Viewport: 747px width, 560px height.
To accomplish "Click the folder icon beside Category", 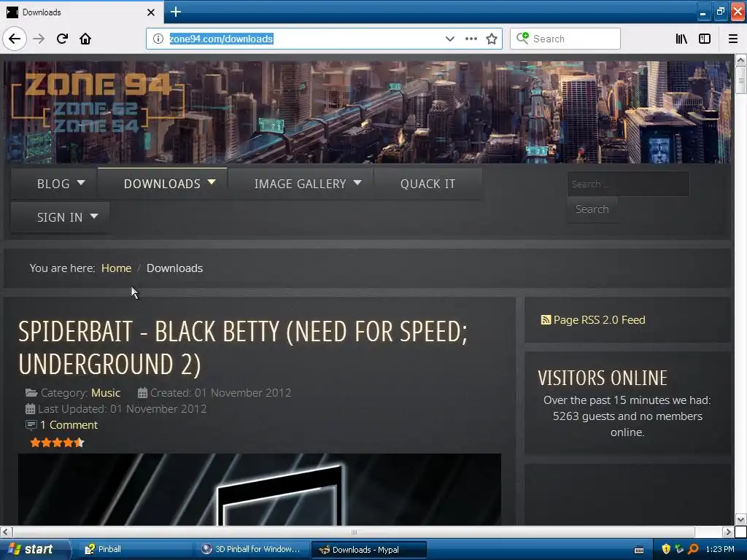I will tap(31, 393).
